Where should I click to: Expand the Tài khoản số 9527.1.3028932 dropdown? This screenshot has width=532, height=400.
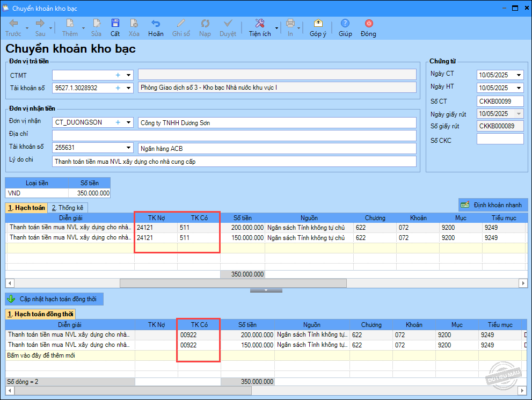tap(129, 88)
